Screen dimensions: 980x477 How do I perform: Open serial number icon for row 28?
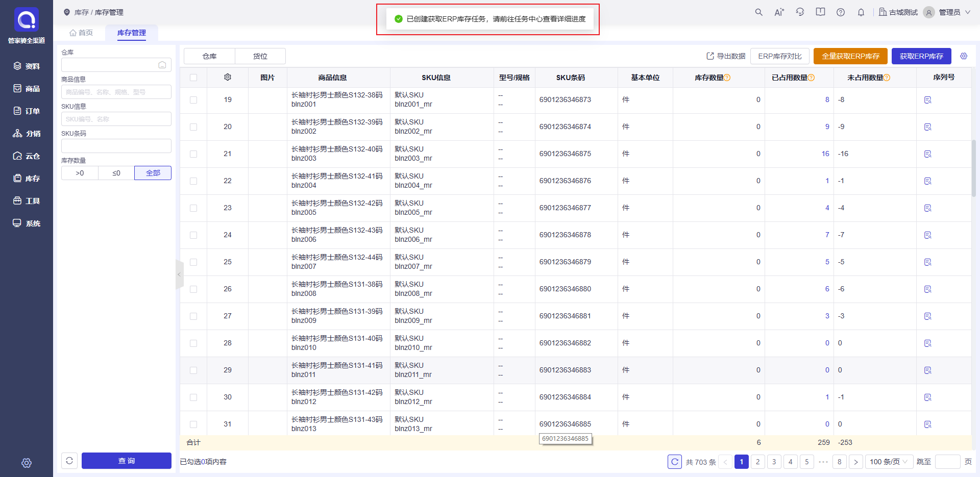point(928,343)
